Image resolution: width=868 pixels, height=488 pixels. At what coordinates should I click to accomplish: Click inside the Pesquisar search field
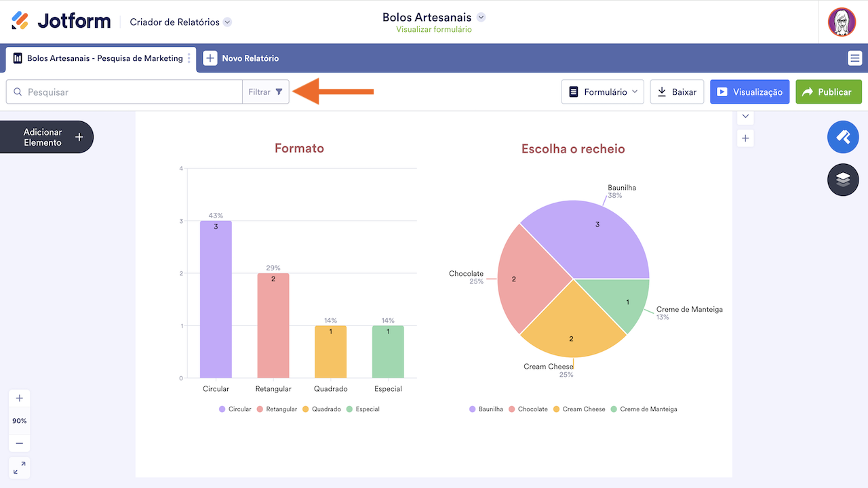pyautogui.click(x=122, y=91)
